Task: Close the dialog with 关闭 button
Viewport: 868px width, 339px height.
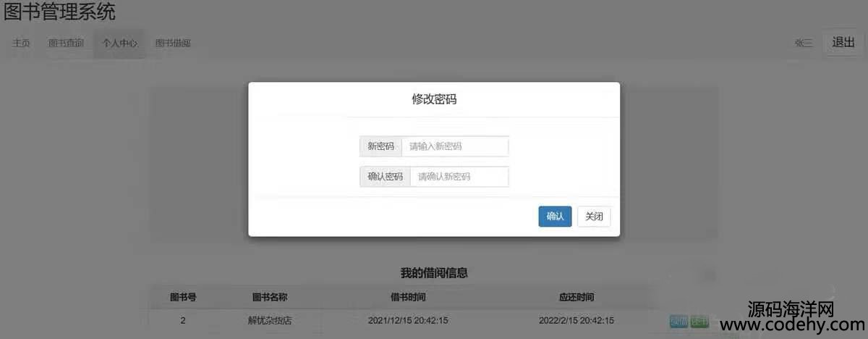Action: pyautogui.click(x=593, y=217)
